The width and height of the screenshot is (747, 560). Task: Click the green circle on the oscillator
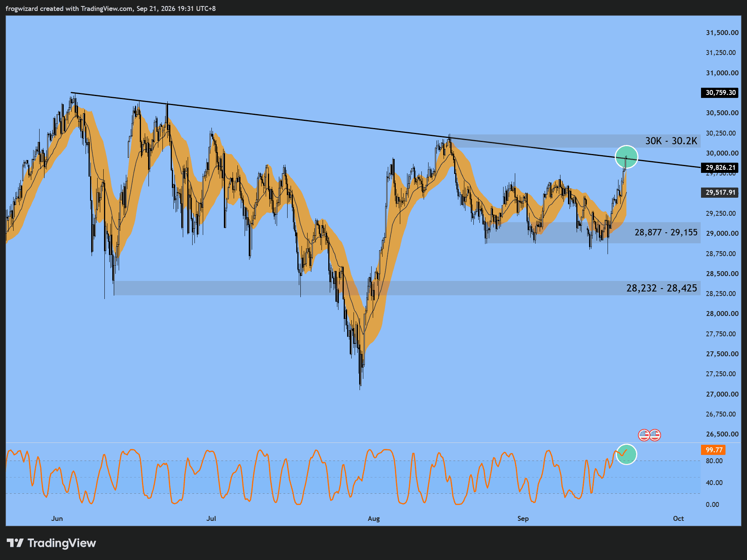coord(626,454)
